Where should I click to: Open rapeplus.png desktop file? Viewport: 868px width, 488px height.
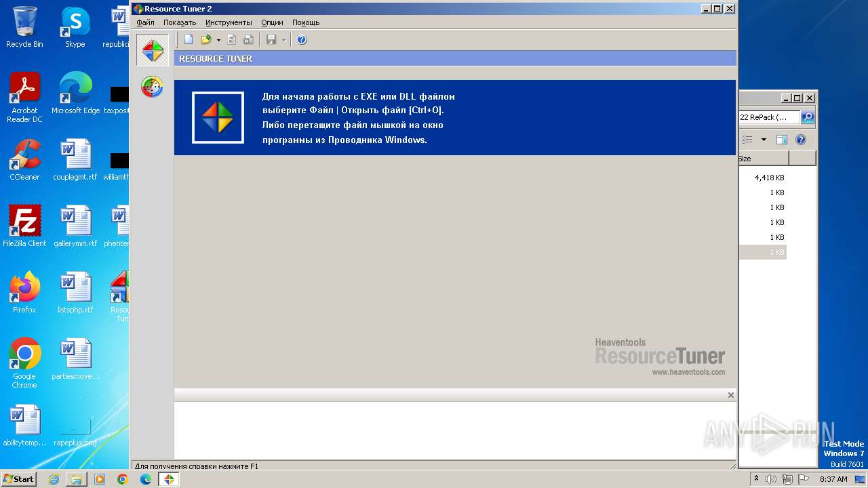pyautogui.click(x=75, y=432)
